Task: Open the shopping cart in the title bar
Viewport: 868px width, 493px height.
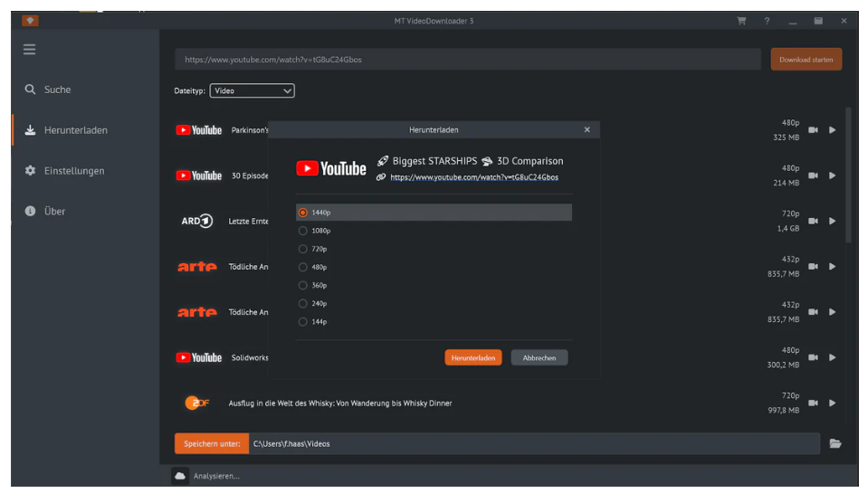Action: tap(741, 21)
